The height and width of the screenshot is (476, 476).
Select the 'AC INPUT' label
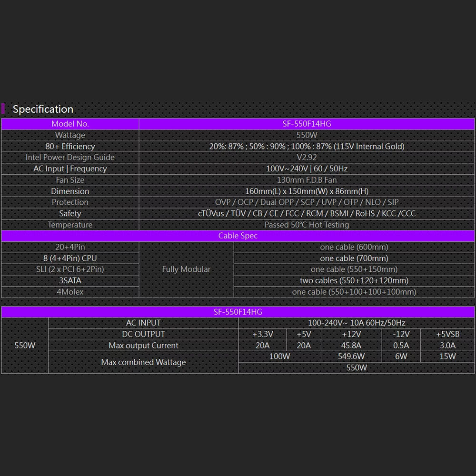point(143,323)
